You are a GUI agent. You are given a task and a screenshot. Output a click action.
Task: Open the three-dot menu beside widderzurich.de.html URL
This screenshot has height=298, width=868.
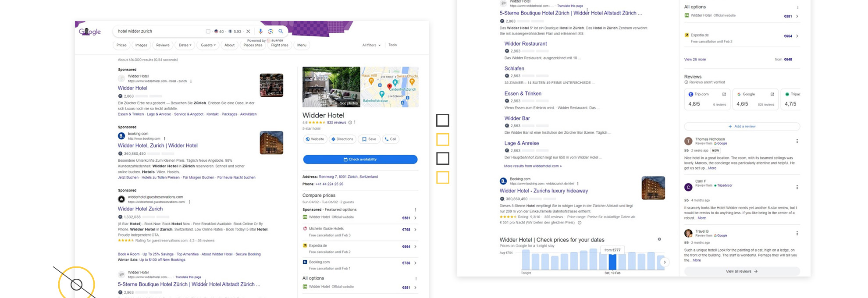point(578,184)
